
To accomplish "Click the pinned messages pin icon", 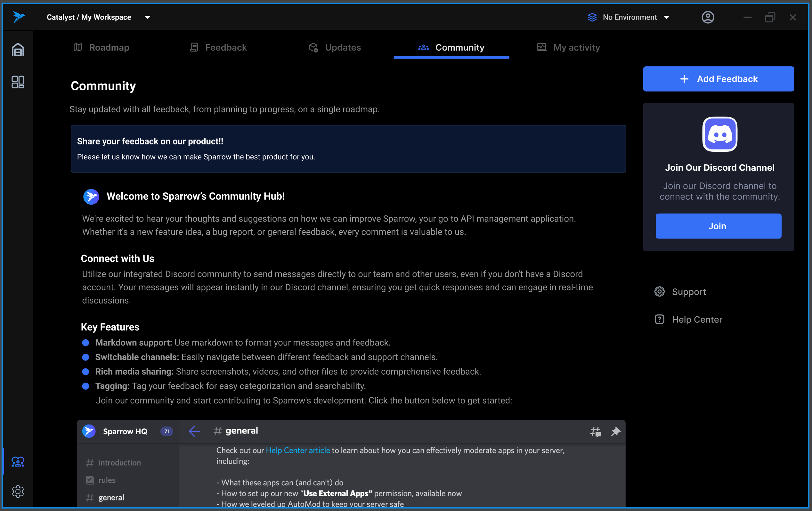I will click(616, 431).
